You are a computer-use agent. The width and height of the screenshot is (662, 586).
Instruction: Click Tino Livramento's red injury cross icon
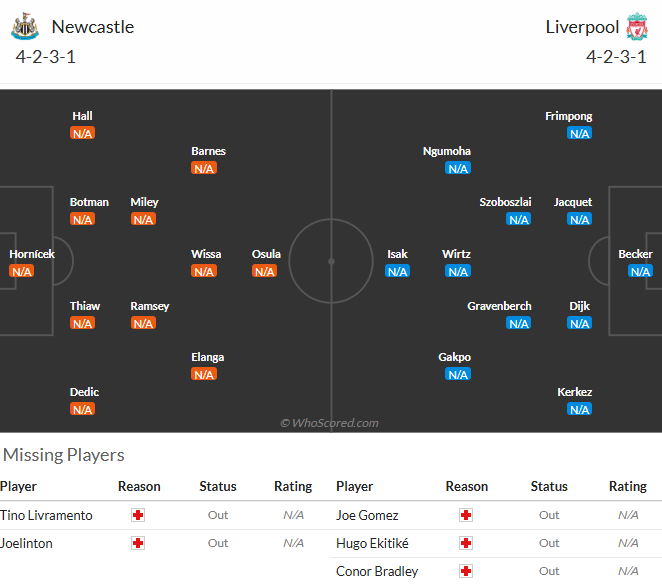pos(138,515)
